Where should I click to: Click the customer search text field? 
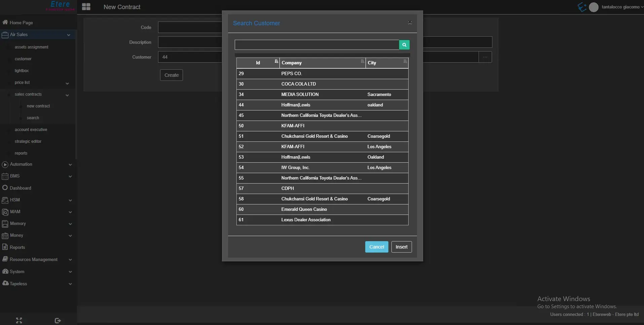coord(316,45)
